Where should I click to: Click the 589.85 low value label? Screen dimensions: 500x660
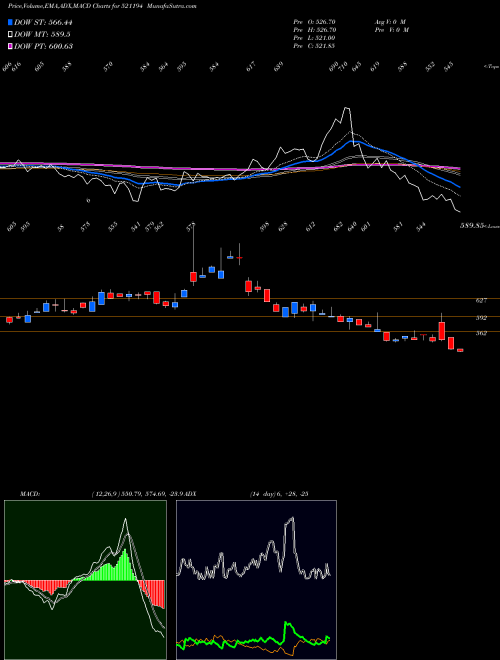click(x=471, y=226)
